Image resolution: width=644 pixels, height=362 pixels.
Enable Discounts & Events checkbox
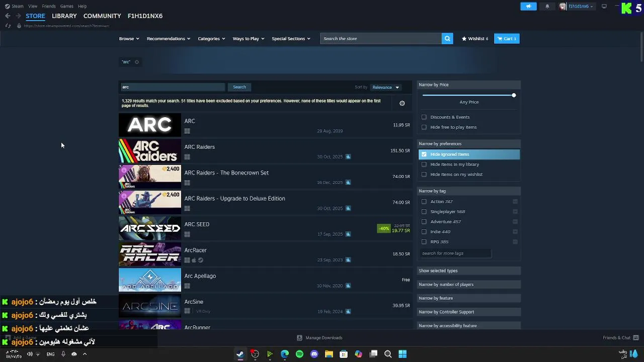click(424, 117)
